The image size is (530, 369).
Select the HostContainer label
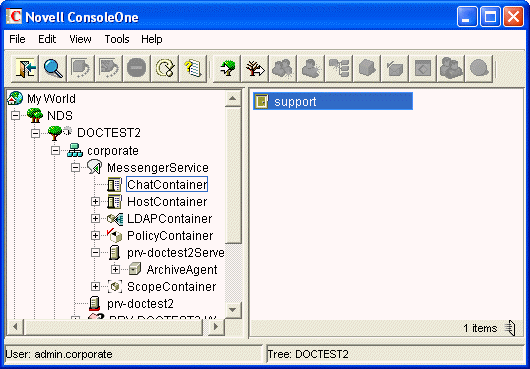[x=167, y=202]
